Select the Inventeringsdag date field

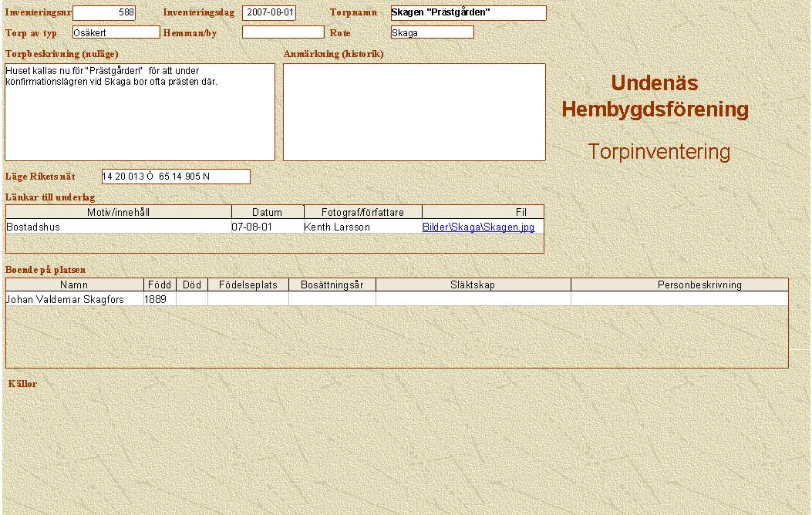269,13
